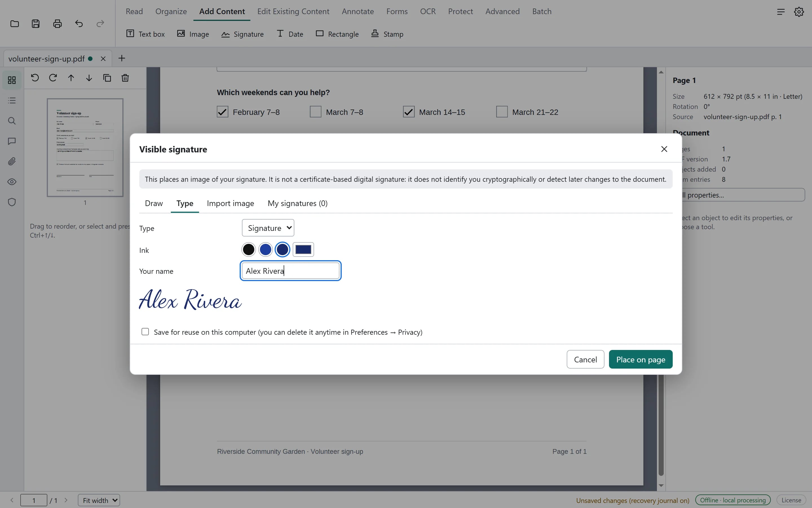The width and height of the screenshot is (812, 508).
Task: Show page thumbnails grid panel
Action: tap(12, 80)
